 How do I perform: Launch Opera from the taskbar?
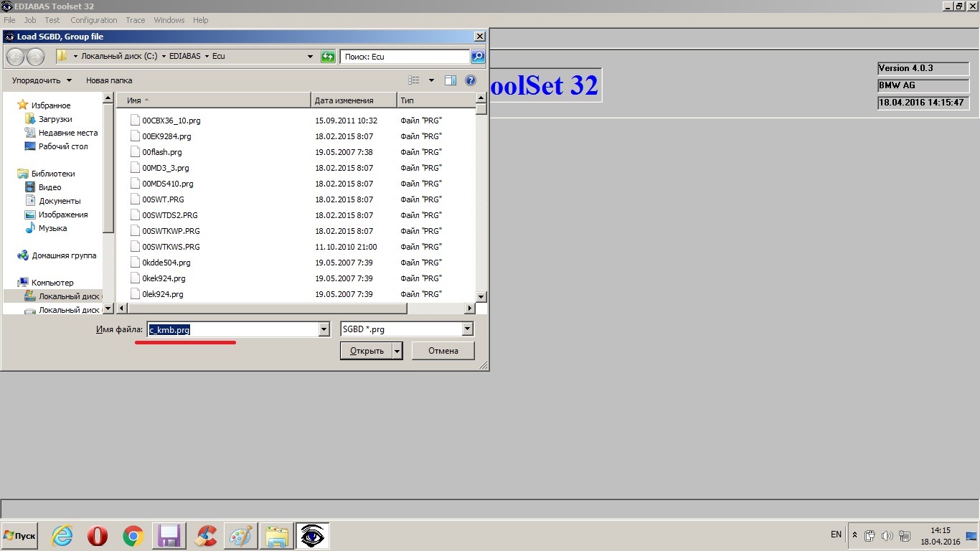click(98, 536)
